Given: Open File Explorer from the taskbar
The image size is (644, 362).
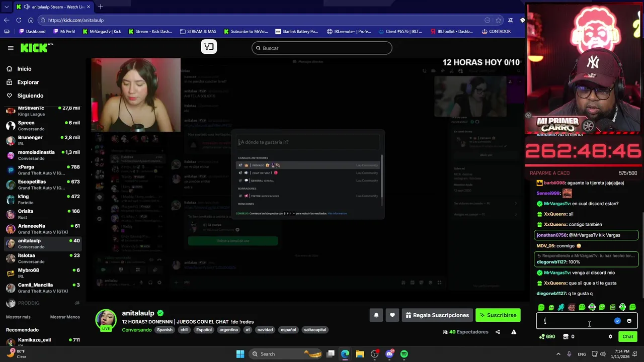Looking at the screenshot, I should pyautogui.click(x=360, y=354).
